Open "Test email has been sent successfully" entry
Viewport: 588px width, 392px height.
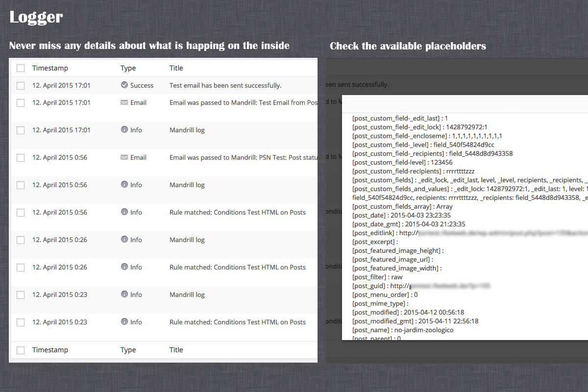tap(225, 85)
